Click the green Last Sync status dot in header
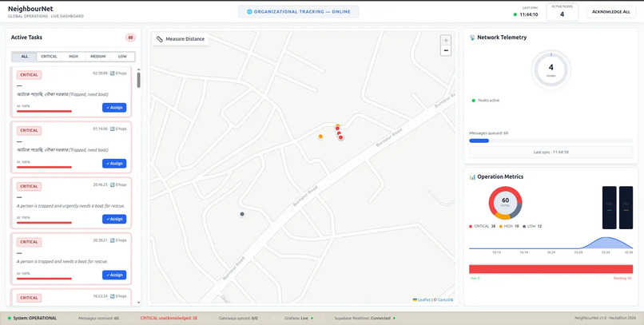 (515, 14)
